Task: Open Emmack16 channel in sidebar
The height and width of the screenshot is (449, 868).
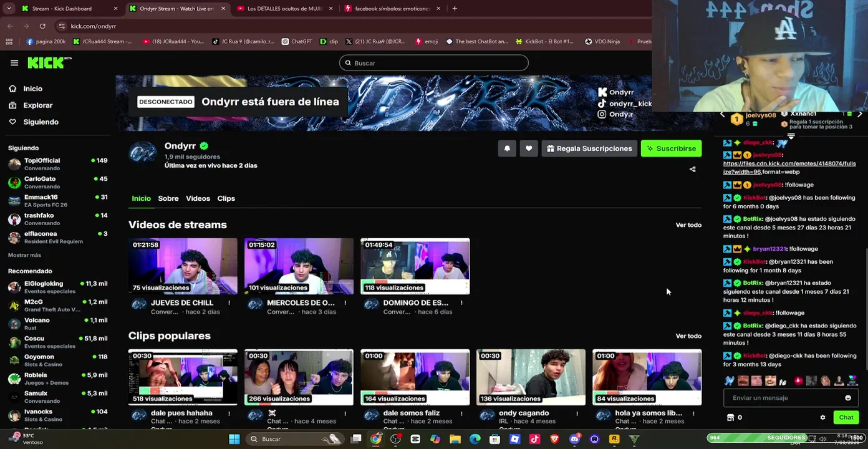Action: click(57, 201)
